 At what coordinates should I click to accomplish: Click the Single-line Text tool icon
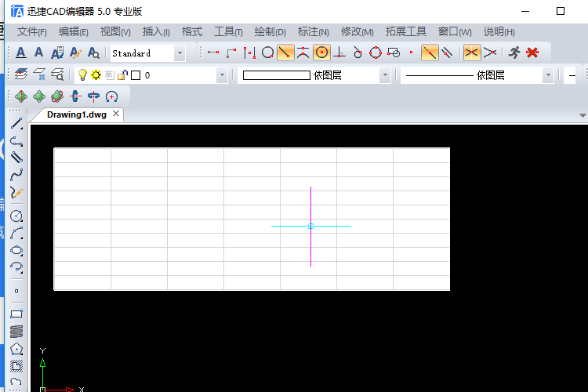tap(38, 53)
